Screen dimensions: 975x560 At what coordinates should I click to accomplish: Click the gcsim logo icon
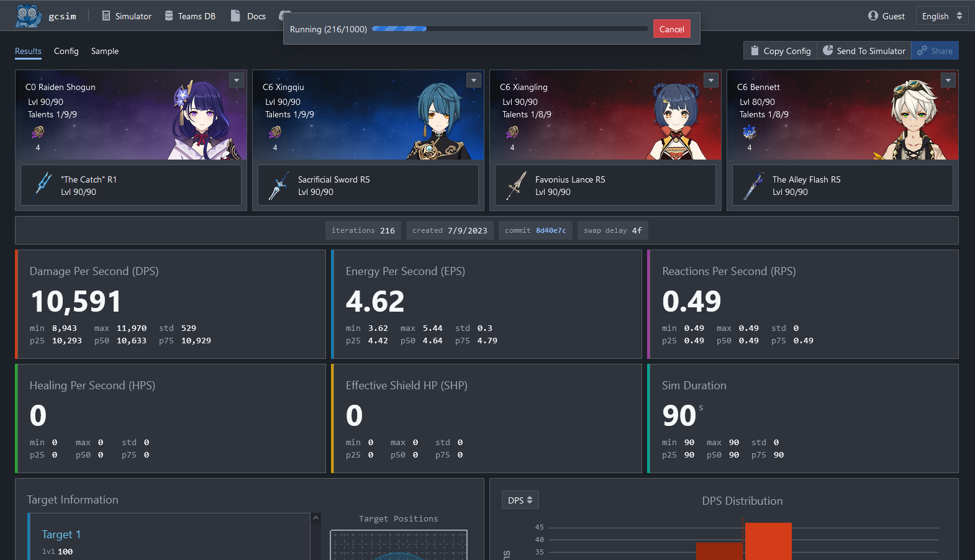tap(29, 16)
